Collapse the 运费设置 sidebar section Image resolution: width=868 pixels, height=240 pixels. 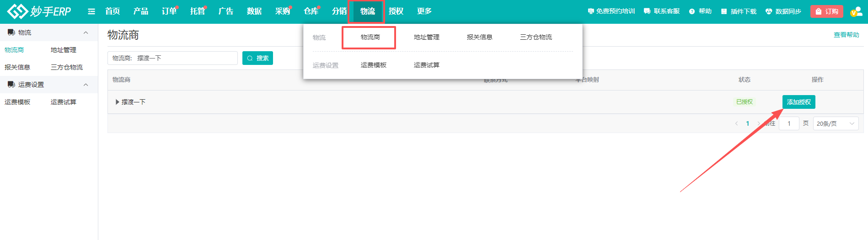click(x=86, y=85)
